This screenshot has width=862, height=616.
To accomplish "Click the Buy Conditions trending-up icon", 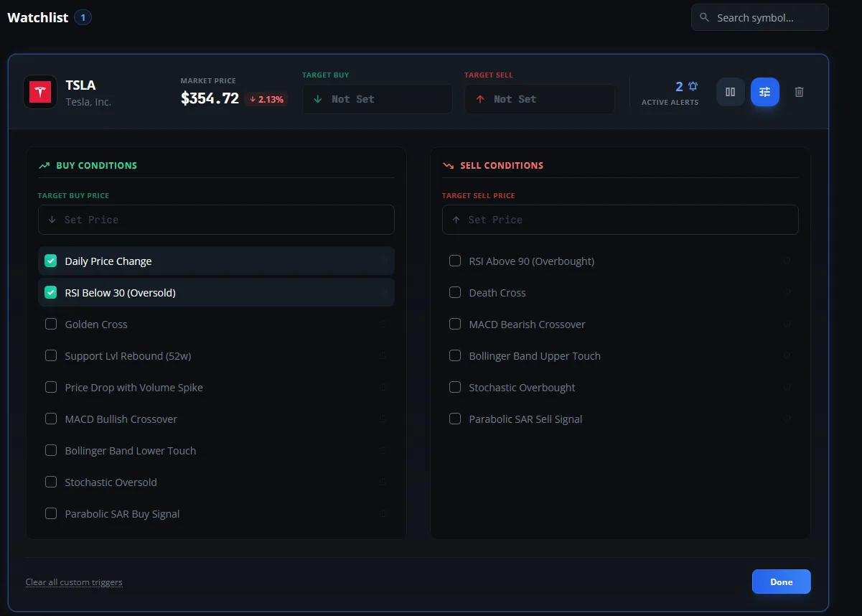I will click(44, 165).
